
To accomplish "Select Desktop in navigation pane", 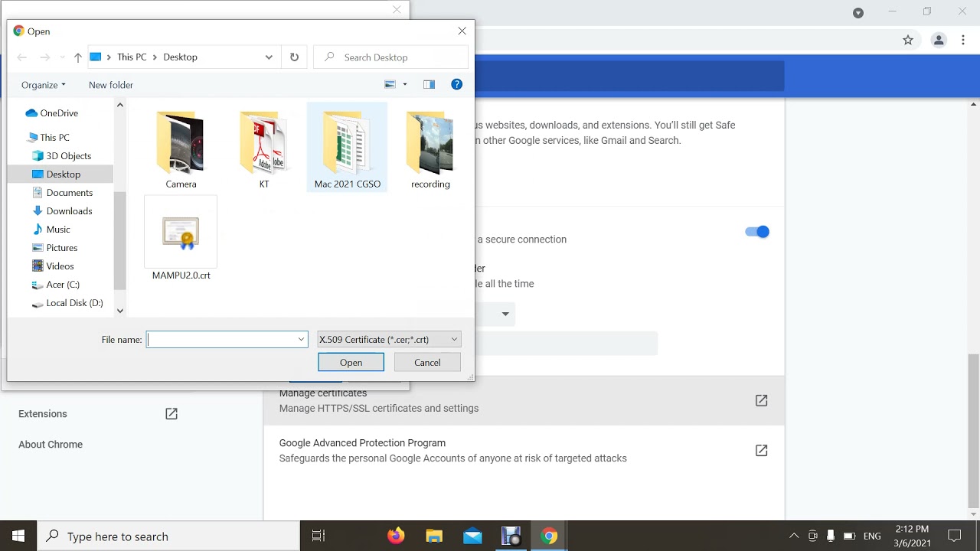I will [63, 174].
